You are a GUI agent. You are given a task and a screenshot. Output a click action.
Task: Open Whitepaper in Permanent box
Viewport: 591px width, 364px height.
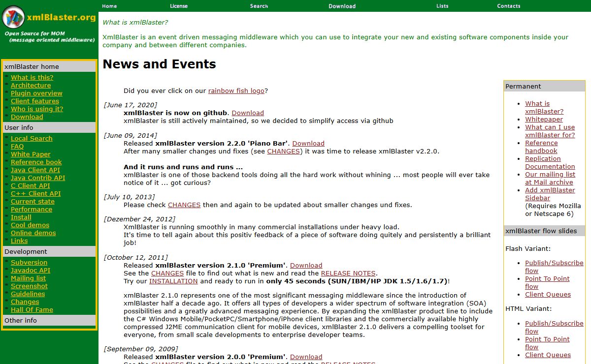544,119
